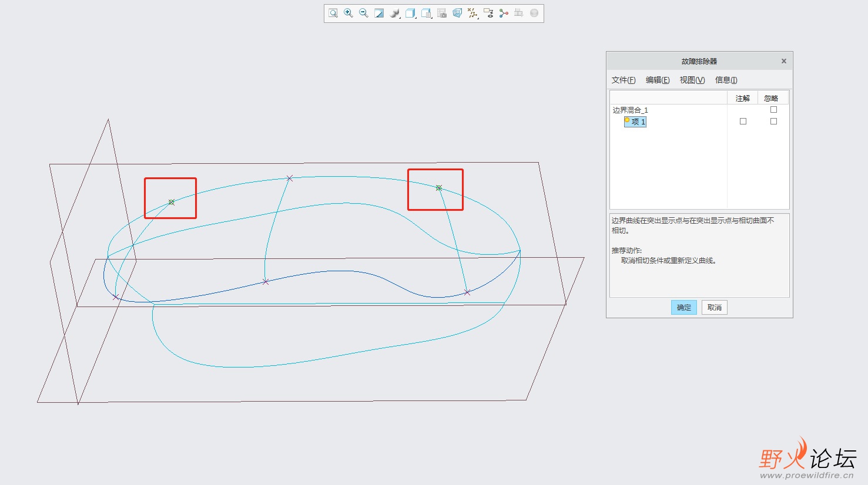Click the 注解 column header

[x=743, y=98]
